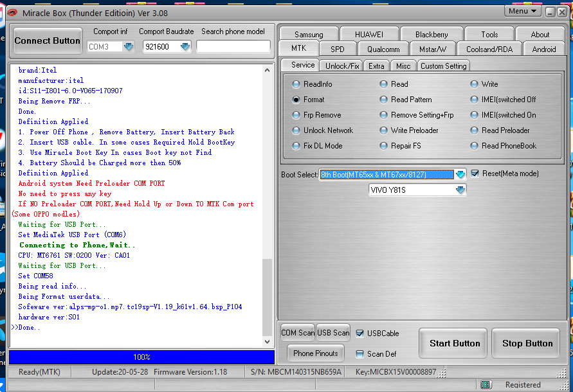Click the log scrollbar up arrow

pyautogui.click(x=267, y=70)
